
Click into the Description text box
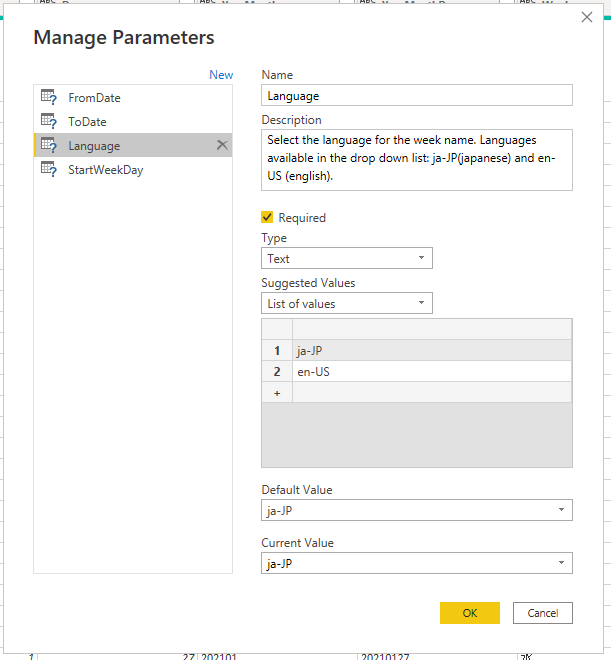click(417, 160)
